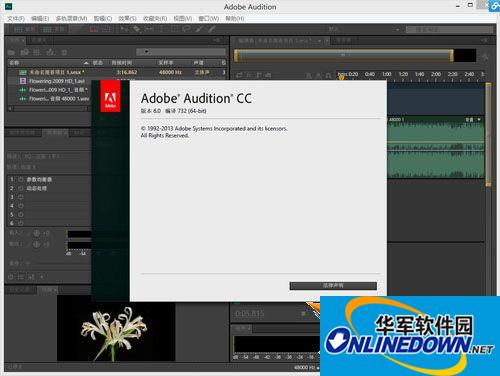
Task: Click the 采样率 column header
Action: (166, 63)
